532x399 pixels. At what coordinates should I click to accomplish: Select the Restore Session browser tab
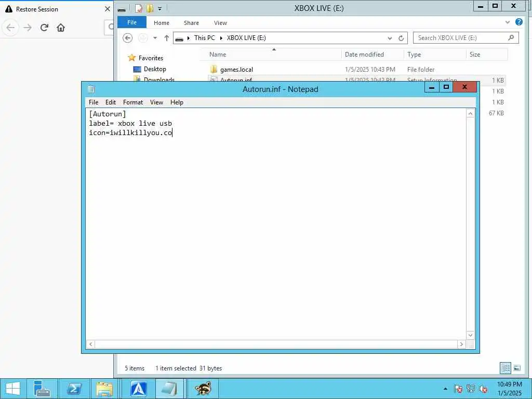(x=57, y=9)
